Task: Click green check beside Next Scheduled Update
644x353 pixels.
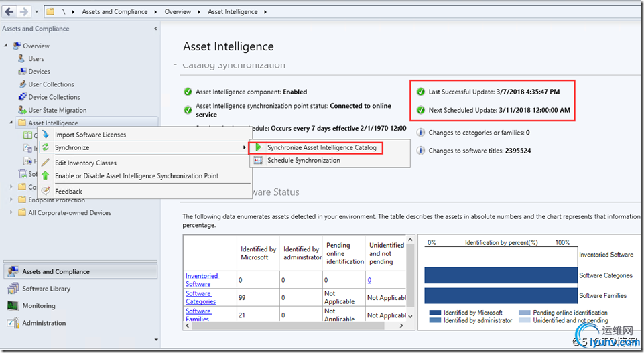Action: pyautogui.click(x=421, y=110)
